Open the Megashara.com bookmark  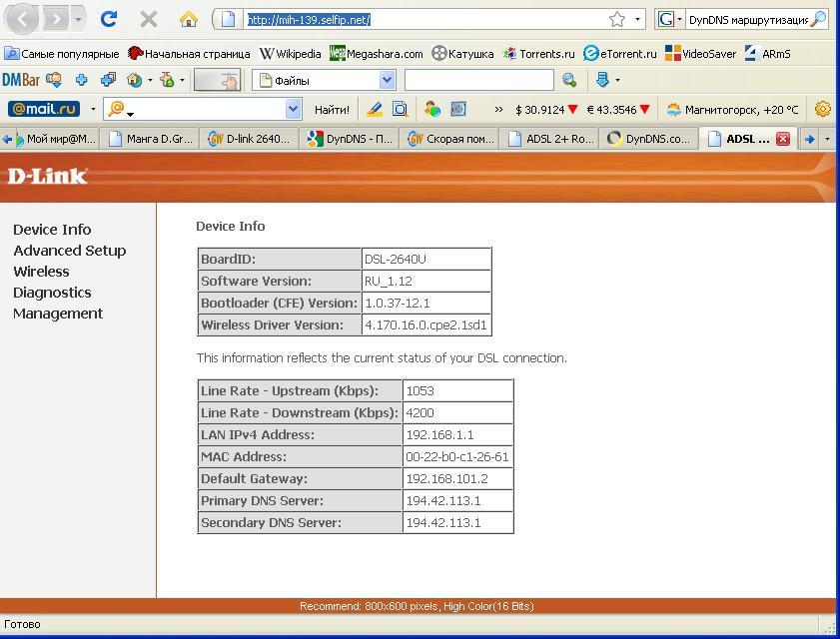(x=377, y=54)
